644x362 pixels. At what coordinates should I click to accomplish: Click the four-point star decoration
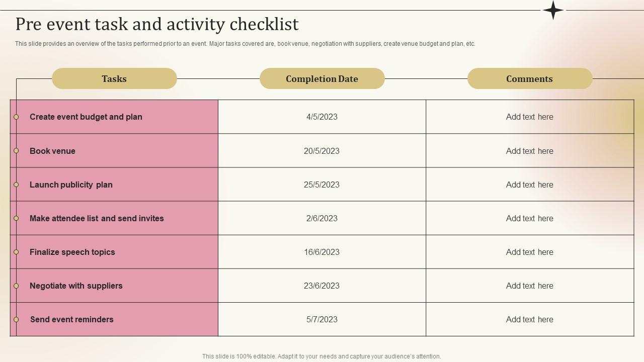tap(553, 10)
